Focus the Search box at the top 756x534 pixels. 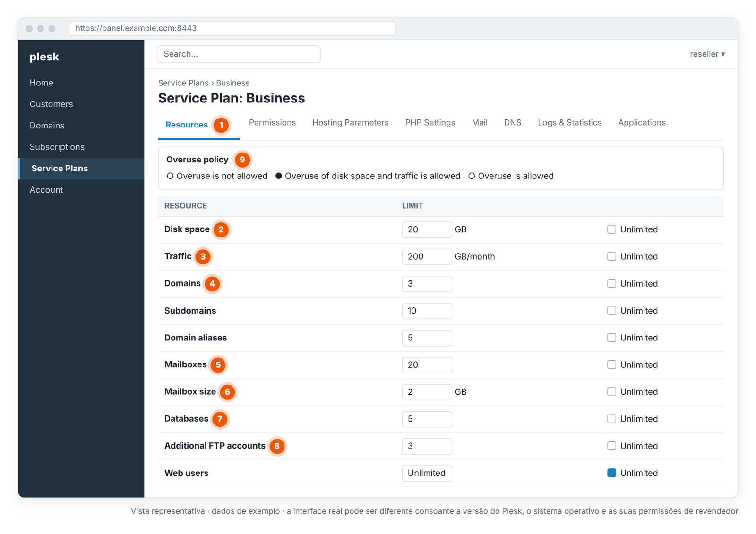click(239, 54)
